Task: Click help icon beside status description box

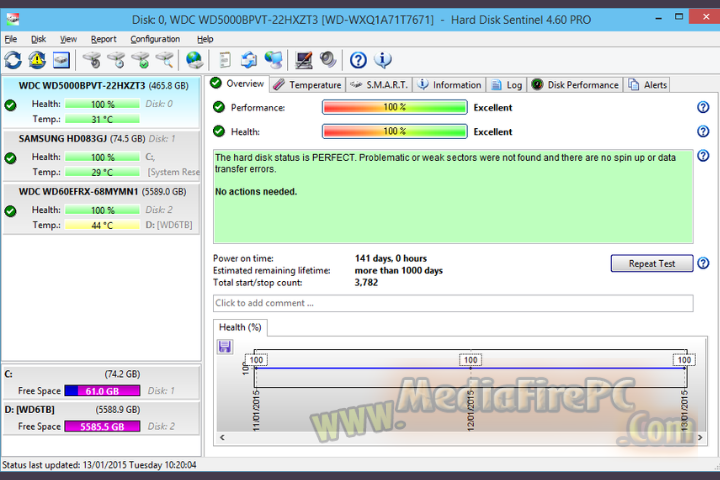Action: pos(703,156)
